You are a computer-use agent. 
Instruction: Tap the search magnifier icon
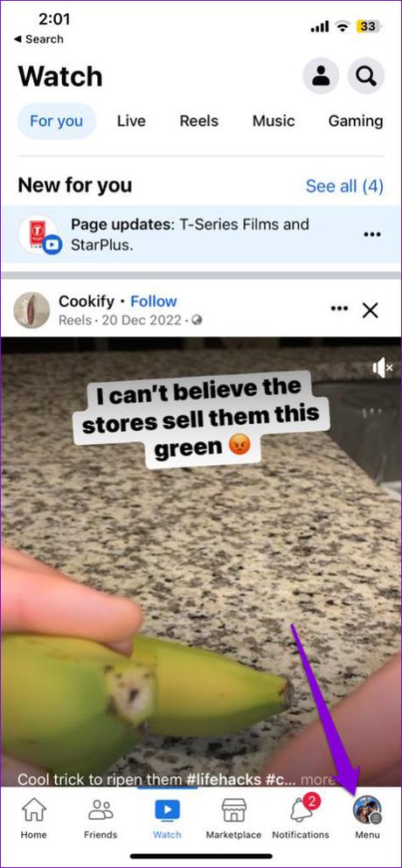point(366,76)
